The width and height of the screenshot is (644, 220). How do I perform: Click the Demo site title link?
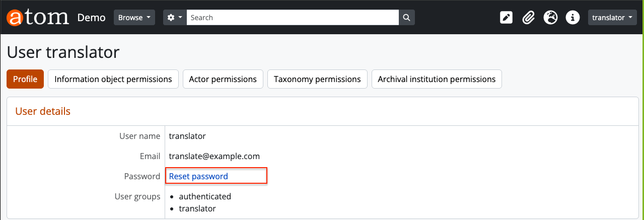click(x=91, y=18)
